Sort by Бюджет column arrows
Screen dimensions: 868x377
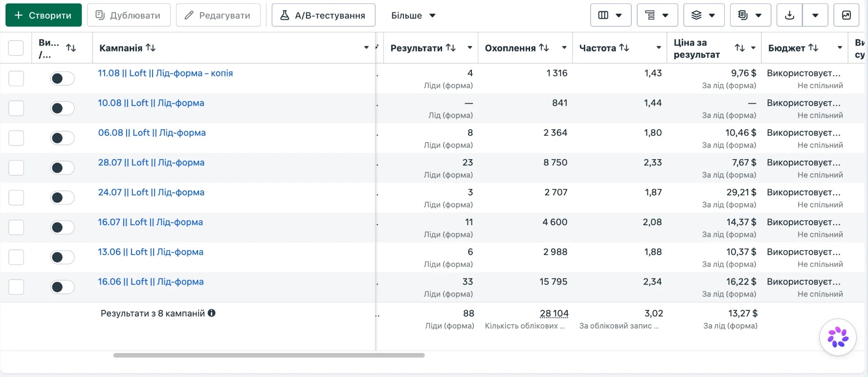[813, 47]
